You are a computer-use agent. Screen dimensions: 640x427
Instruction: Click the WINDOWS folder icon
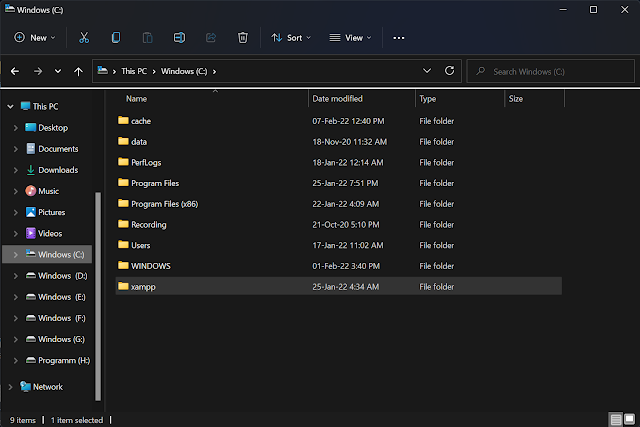123,265
